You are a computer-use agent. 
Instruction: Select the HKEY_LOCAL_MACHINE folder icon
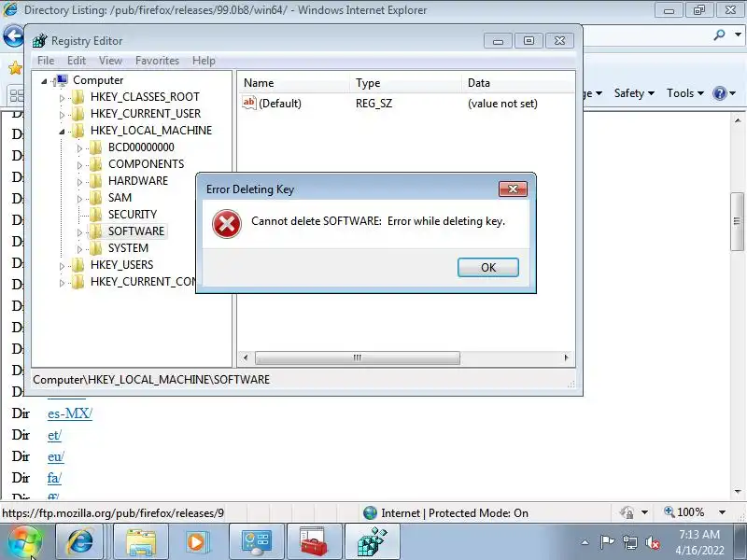click(x=78, y=131)
